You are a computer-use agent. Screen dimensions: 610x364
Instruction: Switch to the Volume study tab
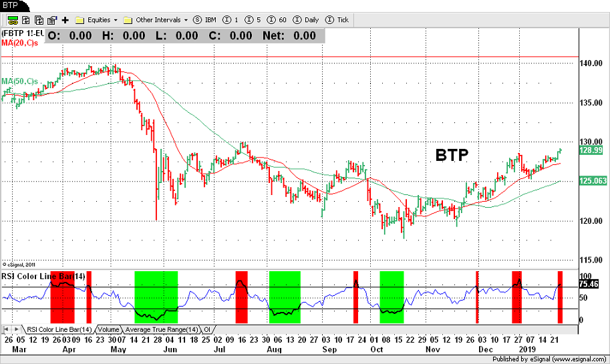(x=108, y=330)
